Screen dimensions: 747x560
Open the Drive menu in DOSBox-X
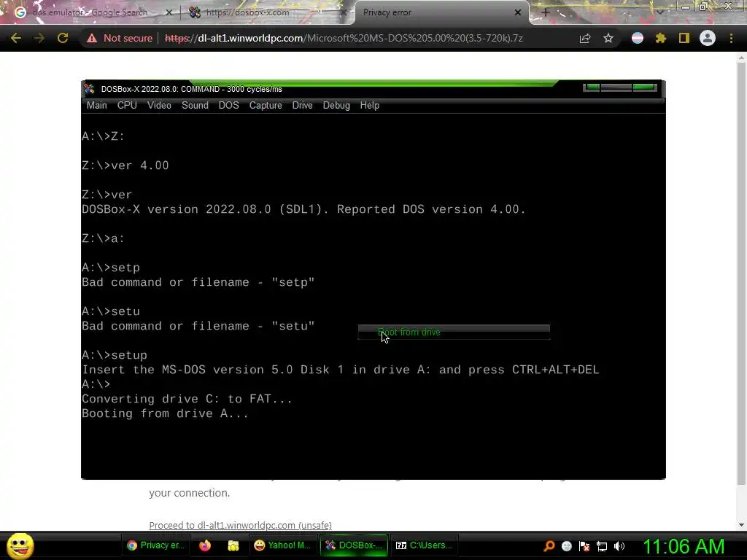[303, 105]
